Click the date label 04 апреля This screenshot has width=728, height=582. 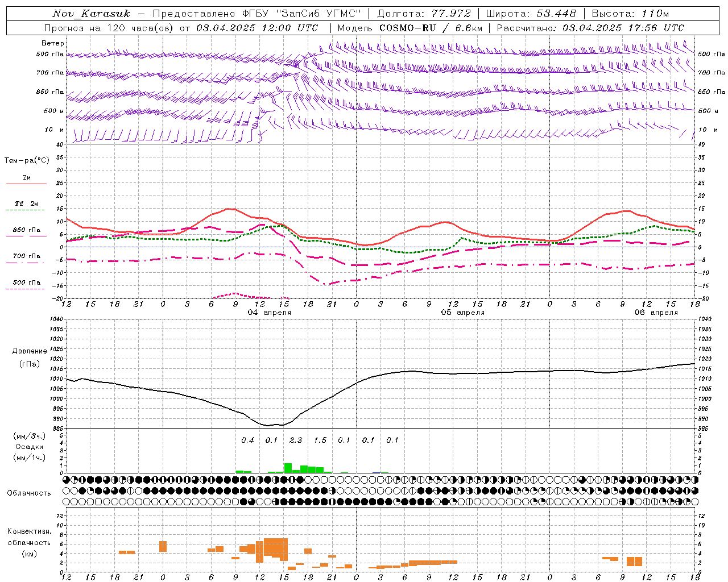[270, 313]
